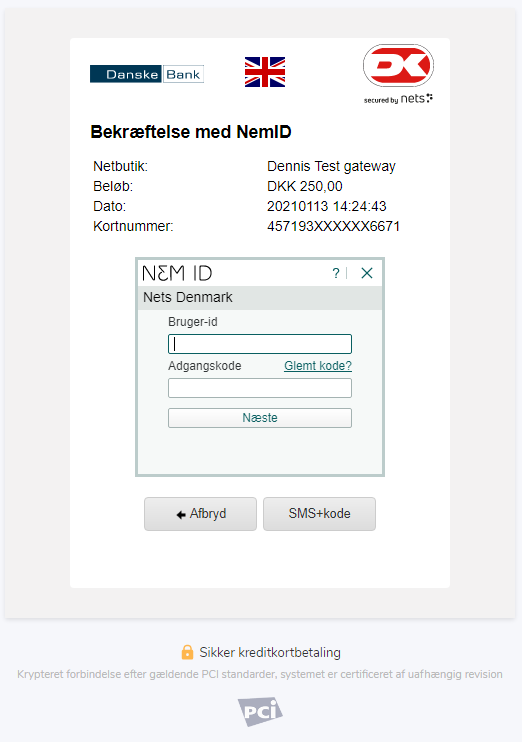Image resolution: width=522 pixels, height=742 pixels.
Task: Choose the SMS+kode option
Action: click(x=319, y=514)
